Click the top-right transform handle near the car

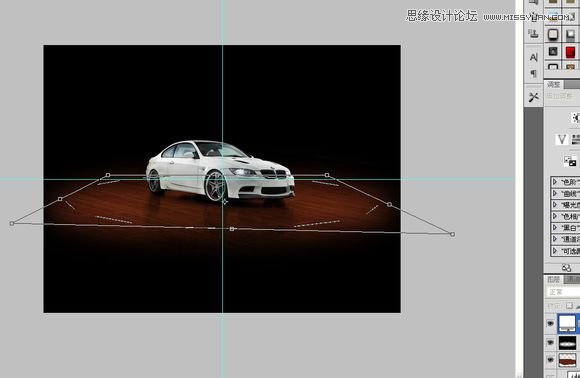point(327,175)
